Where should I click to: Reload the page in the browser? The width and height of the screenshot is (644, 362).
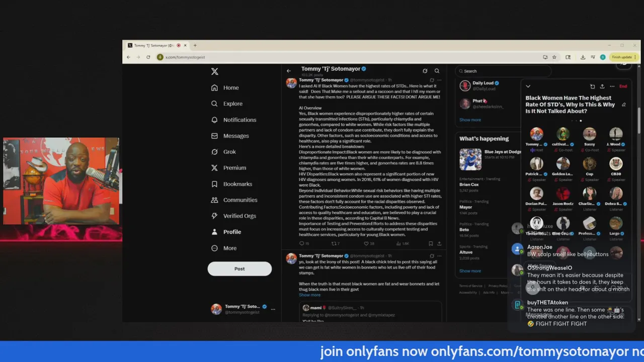point(148,57)
